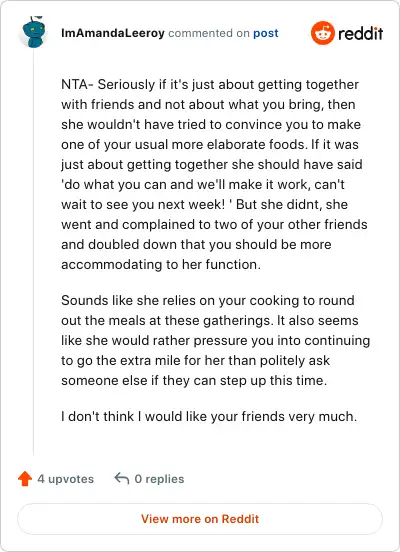The width and height of the screenshot is (400, 552).
Task: Click the paragraph starting 'Sounds like she relies'
Action: [215, 340]
